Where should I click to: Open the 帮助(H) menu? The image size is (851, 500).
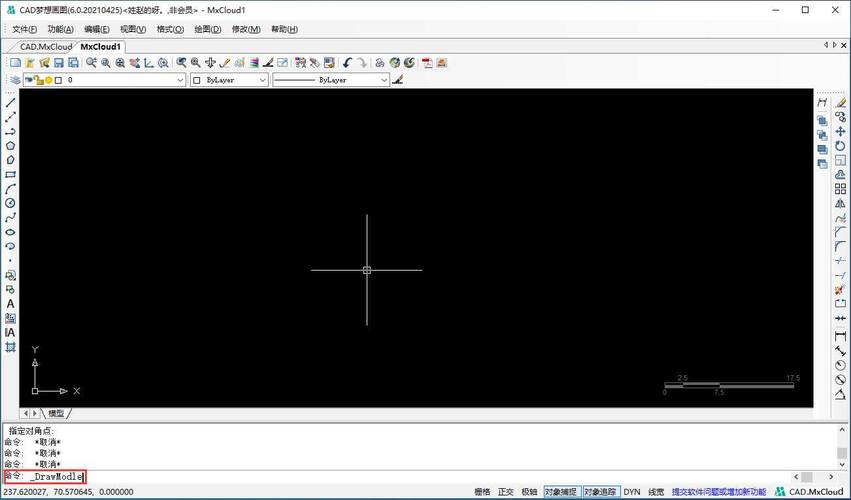click(284, 29)
